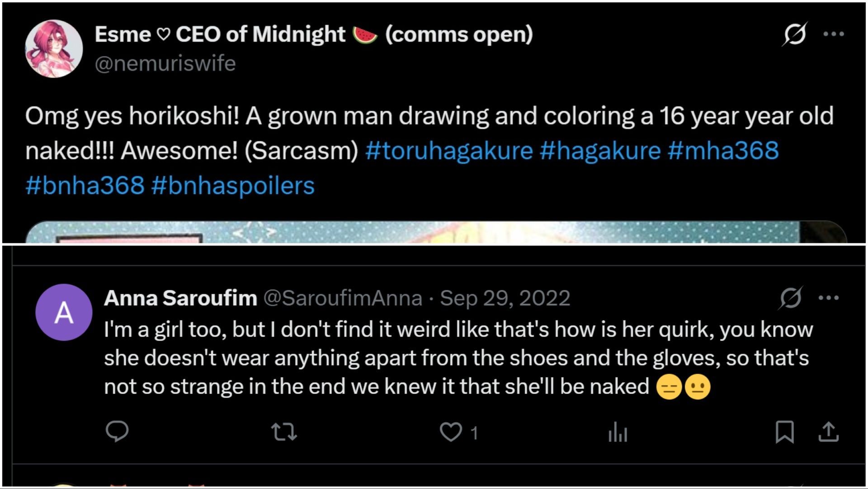The width and height of the screenshot is (868, 489).
Task: Open the @nemuriswife handle
Action: pos(165,63)
